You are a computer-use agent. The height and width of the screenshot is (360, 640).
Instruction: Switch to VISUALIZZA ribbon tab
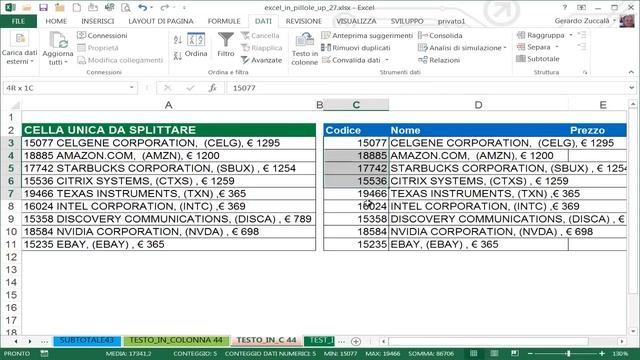[356, 21]
